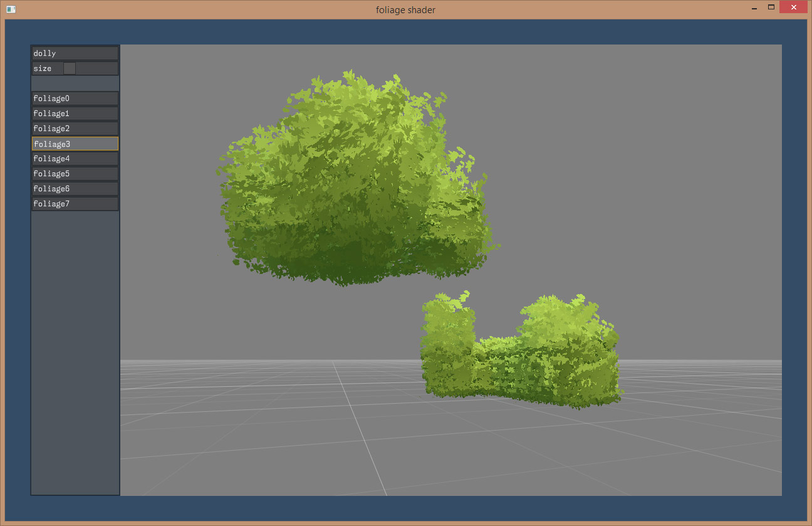Click the dolly button
This screenshot has width=812, height=526.
pyautogui.click(x=75, y=53)
